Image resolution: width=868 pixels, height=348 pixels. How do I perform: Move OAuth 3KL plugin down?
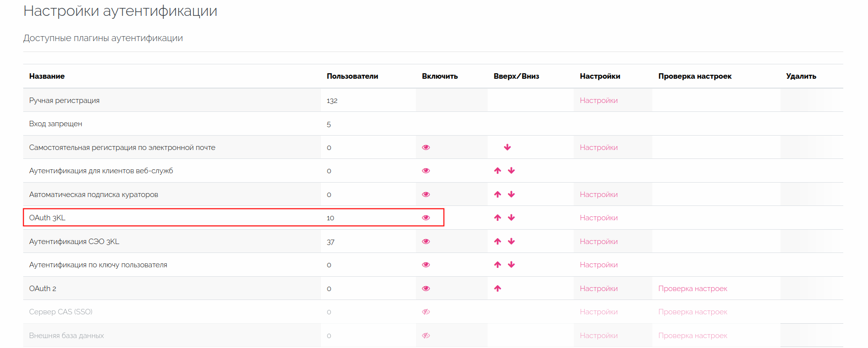click(x=511, y=218)
